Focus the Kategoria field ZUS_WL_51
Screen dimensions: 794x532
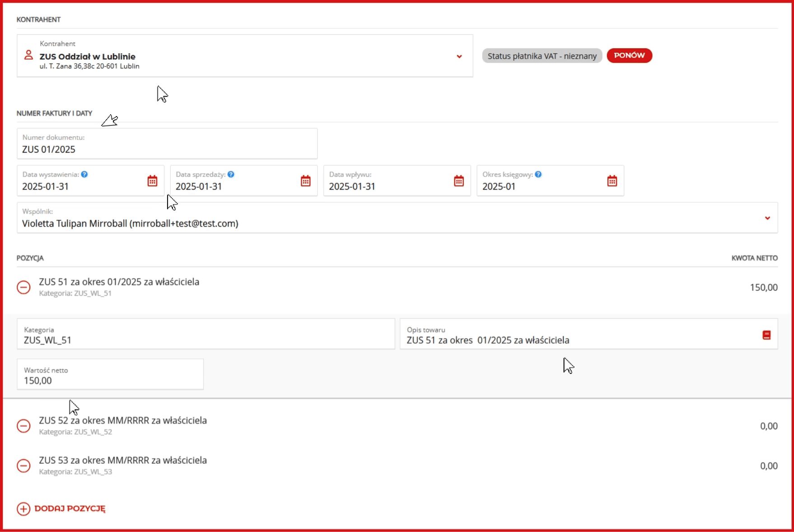coord(206,334)
